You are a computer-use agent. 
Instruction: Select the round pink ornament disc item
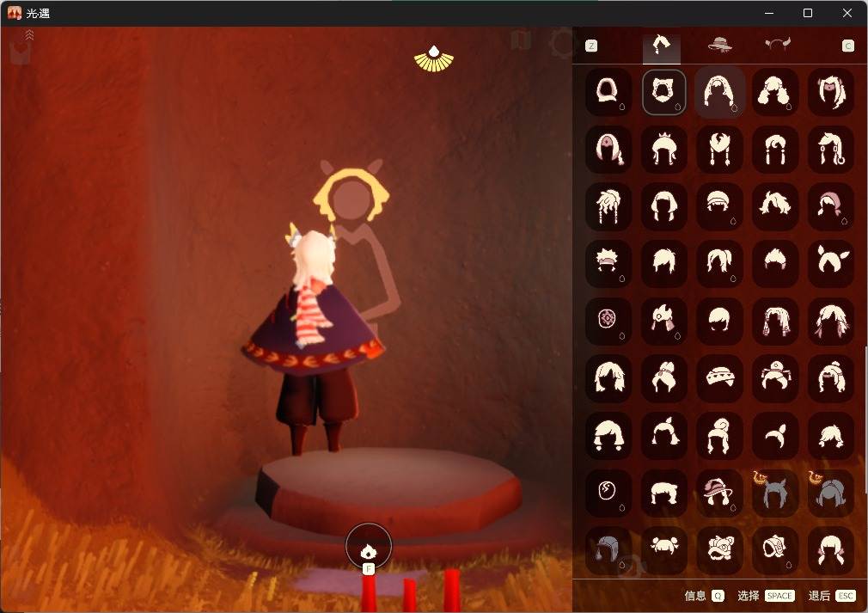pos(608,321)
